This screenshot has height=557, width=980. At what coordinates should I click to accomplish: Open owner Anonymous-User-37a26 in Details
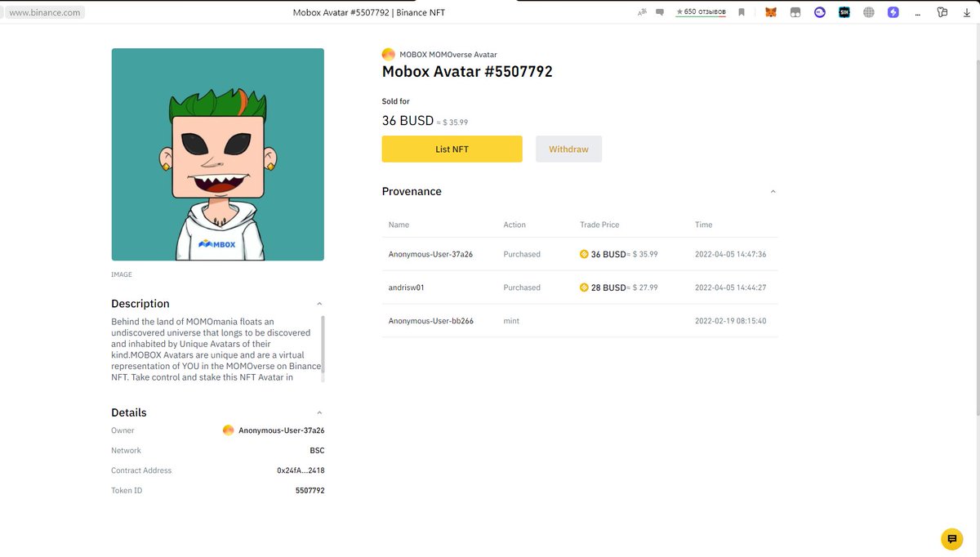(x=281, y=430)
